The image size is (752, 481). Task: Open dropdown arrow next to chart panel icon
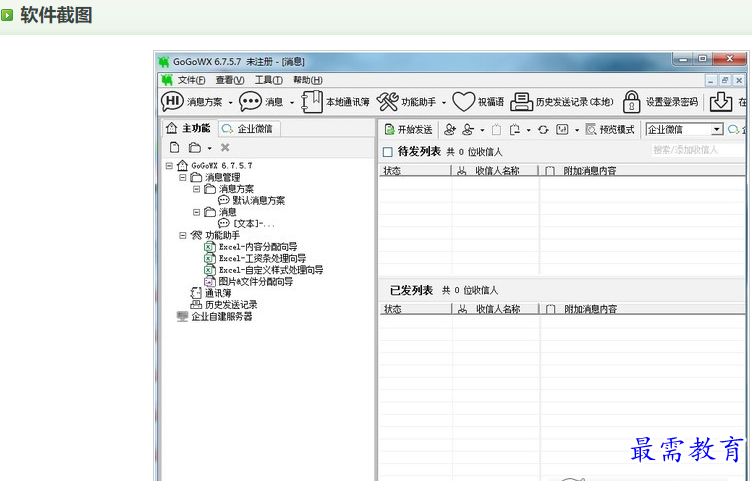coord(576,130)
